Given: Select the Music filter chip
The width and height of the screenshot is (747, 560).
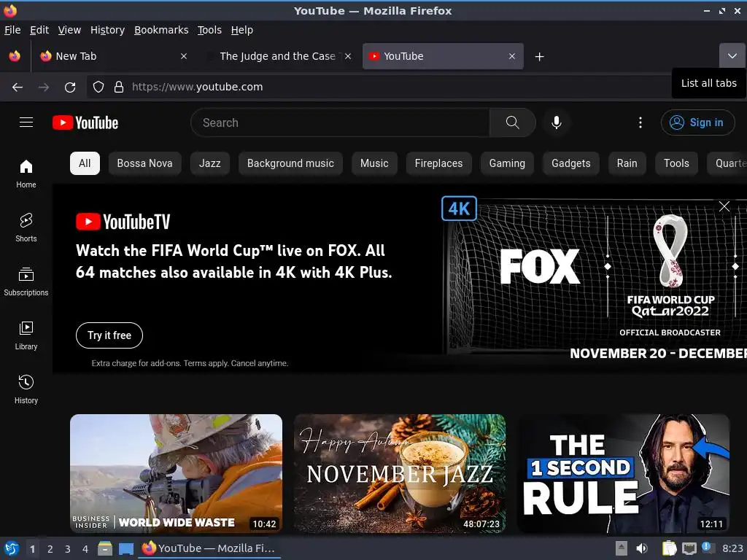Looking at the screenshot, I should (374, 163).
